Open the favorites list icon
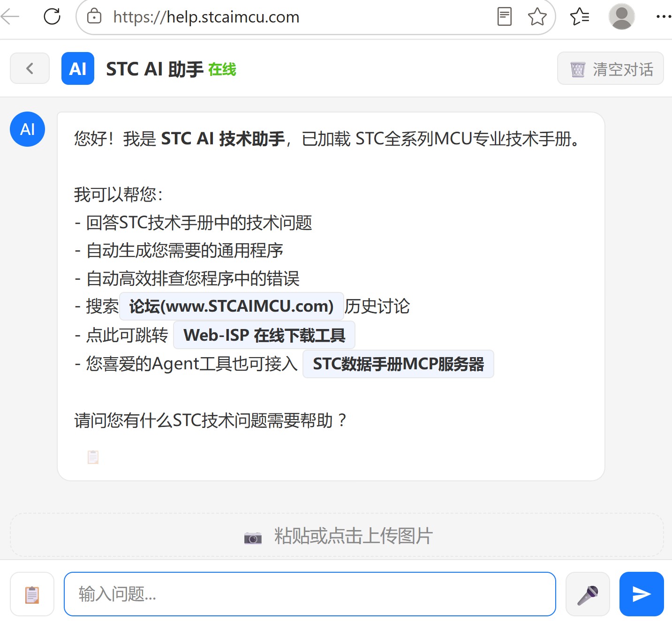The height and width of the screenshot is (621, 672). tap(580, 17)
